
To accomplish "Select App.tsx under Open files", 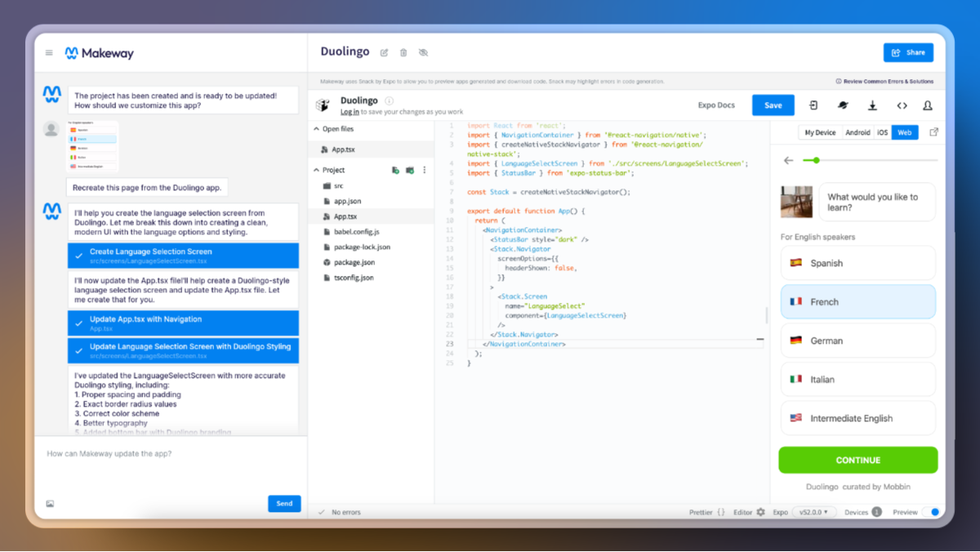I will coord(372,149).
